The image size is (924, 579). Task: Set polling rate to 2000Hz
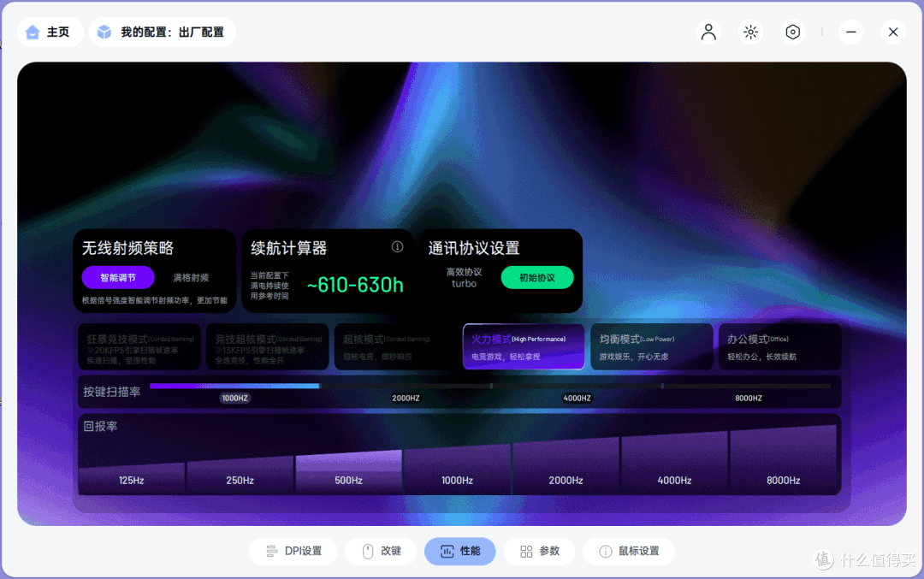point(566,465)
